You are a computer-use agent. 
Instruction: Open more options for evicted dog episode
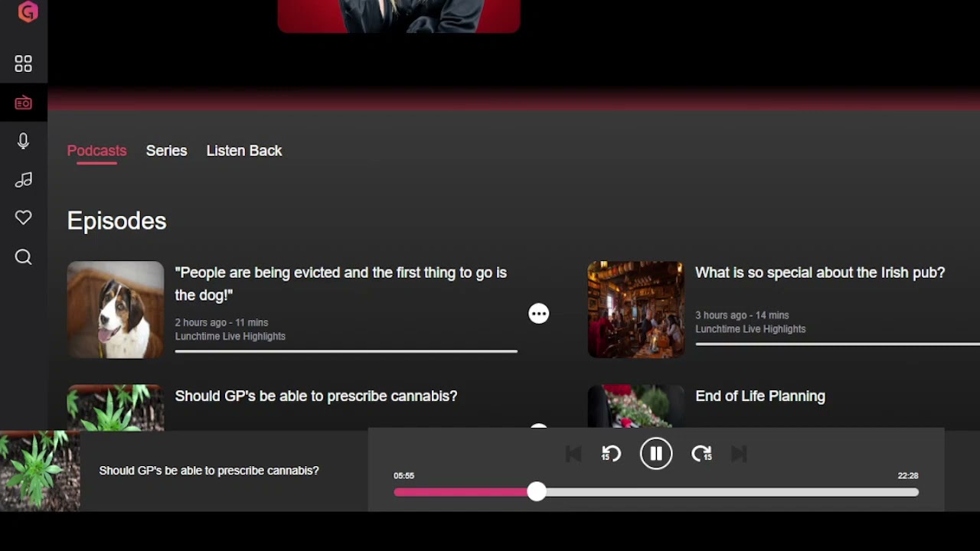pos(539,314)
